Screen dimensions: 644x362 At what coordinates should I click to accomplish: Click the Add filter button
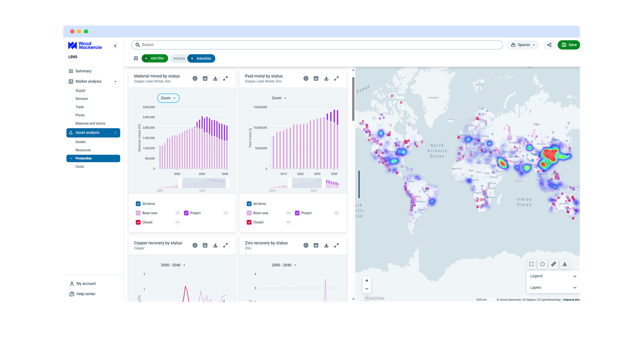pyautogui.click(x=155, y=58)
